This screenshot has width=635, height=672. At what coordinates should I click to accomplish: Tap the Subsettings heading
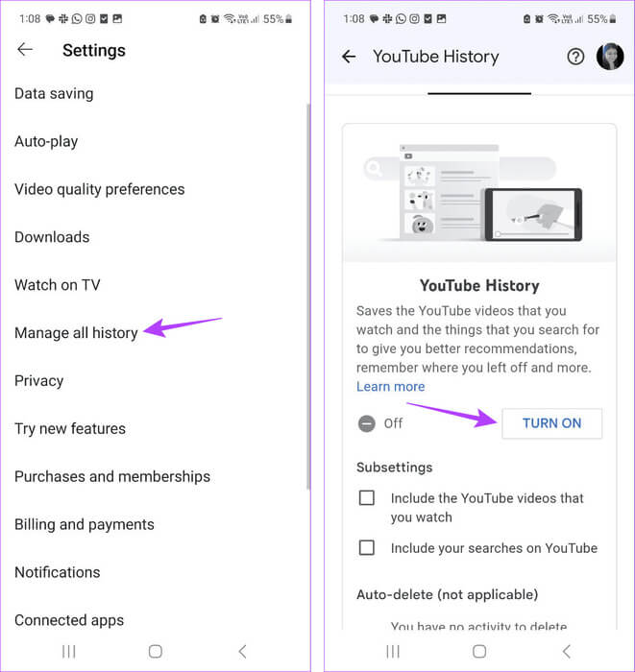[x=395, y=468]
